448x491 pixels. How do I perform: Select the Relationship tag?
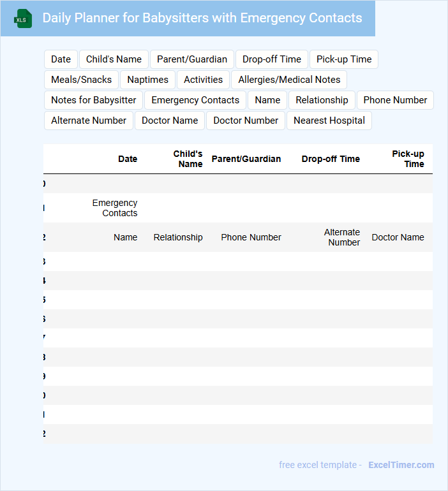click(x=322, y=100)
